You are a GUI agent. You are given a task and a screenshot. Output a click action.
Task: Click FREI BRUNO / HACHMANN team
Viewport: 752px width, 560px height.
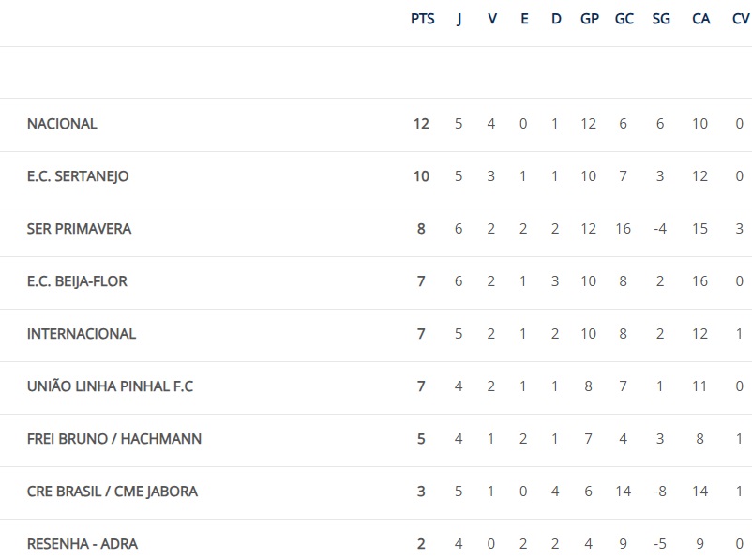click(114, 439)
